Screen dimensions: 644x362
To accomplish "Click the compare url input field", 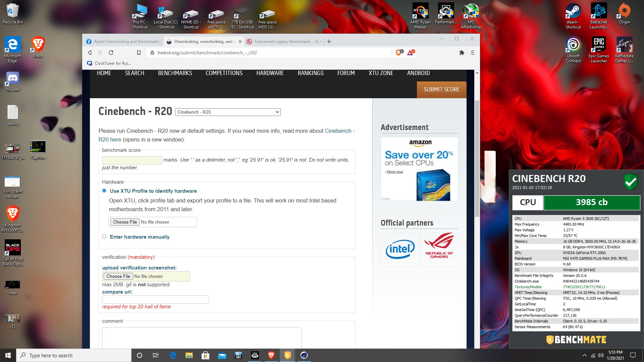I will coord(155,299).
